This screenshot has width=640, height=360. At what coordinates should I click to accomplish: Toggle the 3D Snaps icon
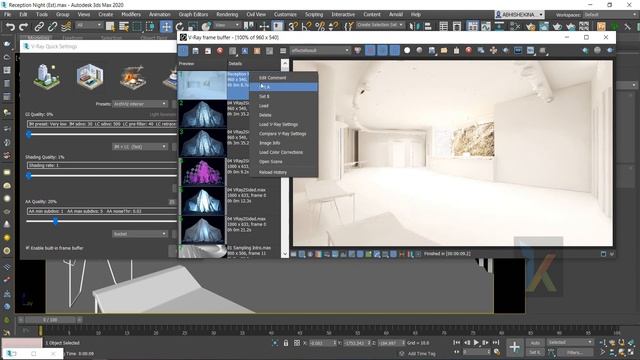pos(293,27)
